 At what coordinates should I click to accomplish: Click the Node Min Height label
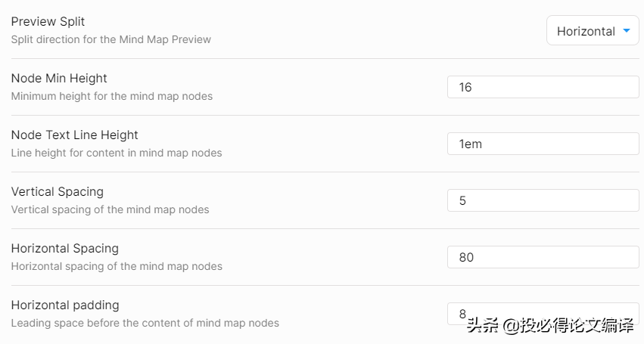[59, 78]
